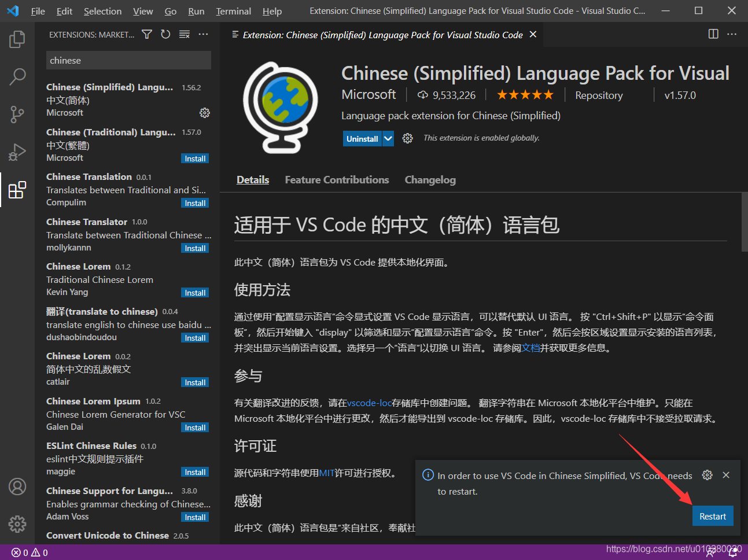
Task: Expand the Uninstall dropdown arrow
Action: (x=388, y=139)
